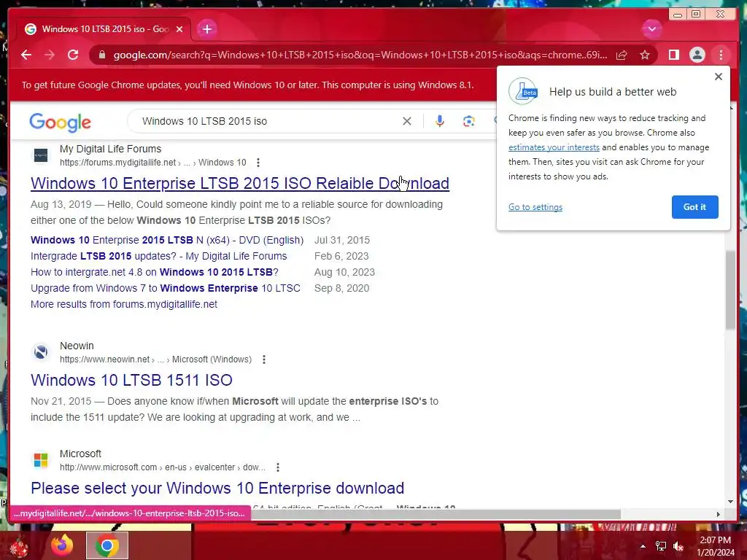Click the share page icon in address bar
This screenshot has width=747, height=560.
click(622, 55)
